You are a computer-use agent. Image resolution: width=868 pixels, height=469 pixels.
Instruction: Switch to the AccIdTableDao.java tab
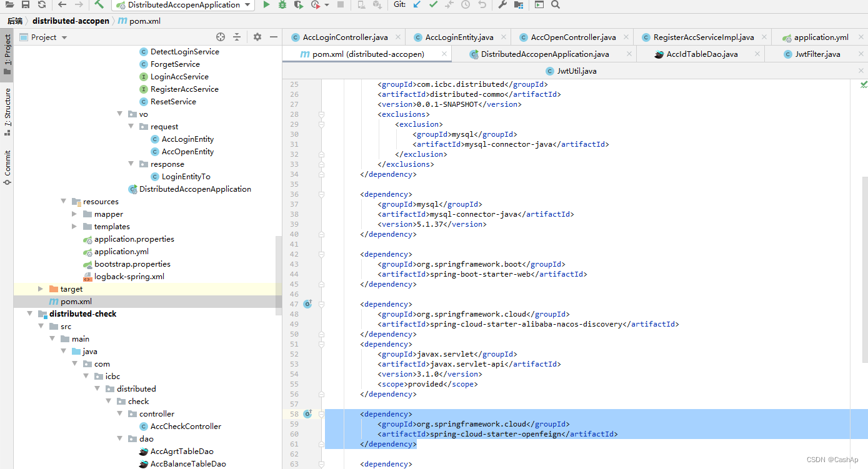702,54
